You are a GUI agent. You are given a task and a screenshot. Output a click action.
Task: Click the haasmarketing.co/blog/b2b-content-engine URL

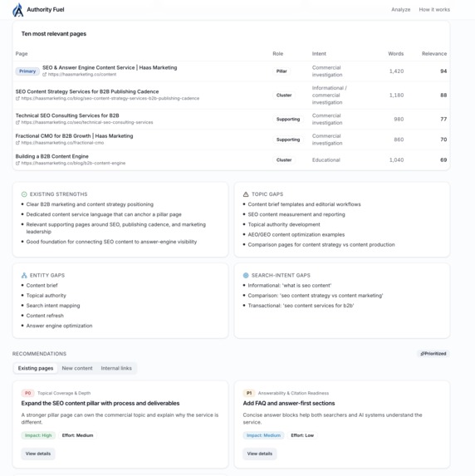click(x=73, y=163)
